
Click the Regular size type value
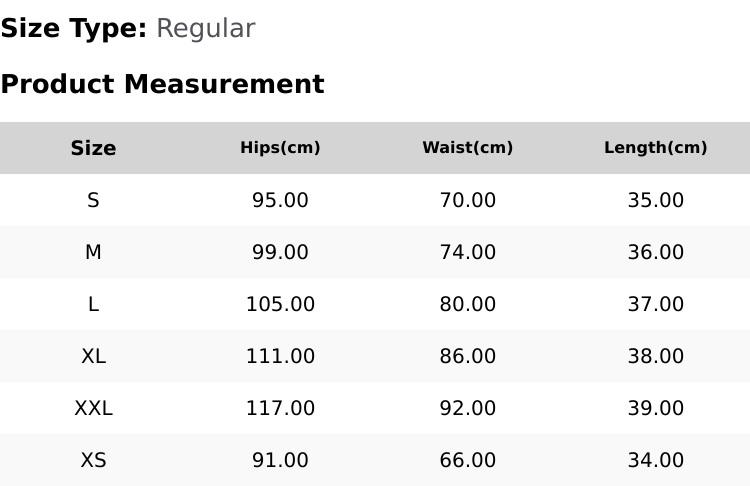point(206,28)
